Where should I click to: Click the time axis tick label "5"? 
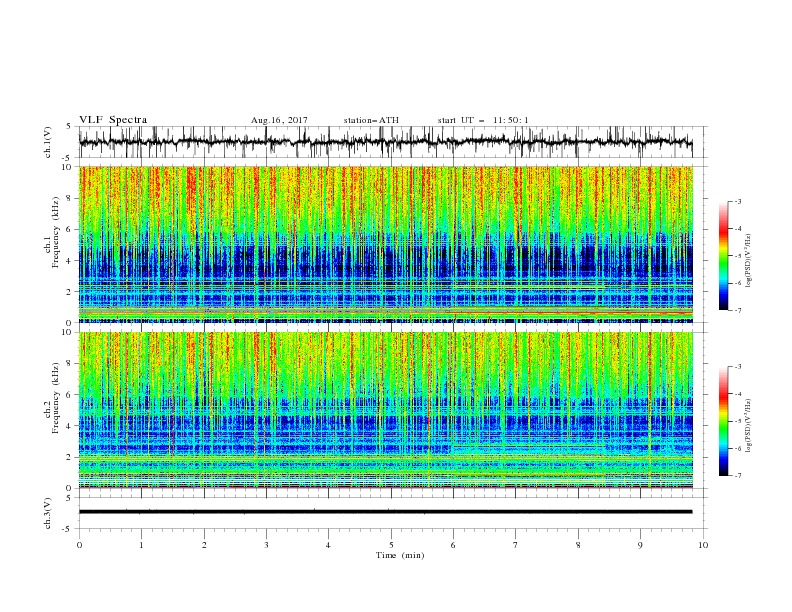(391, 545)
